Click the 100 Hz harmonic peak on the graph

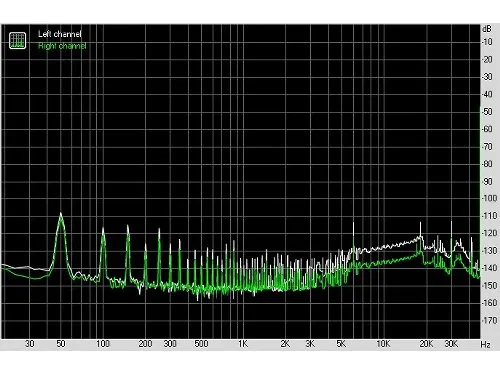click(103, 247)
